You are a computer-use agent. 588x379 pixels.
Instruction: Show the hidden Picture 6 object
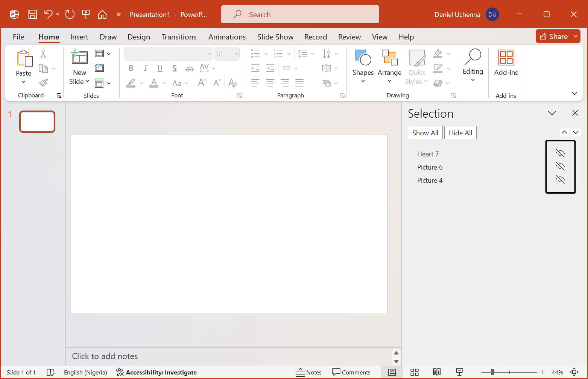click(560, 167)
